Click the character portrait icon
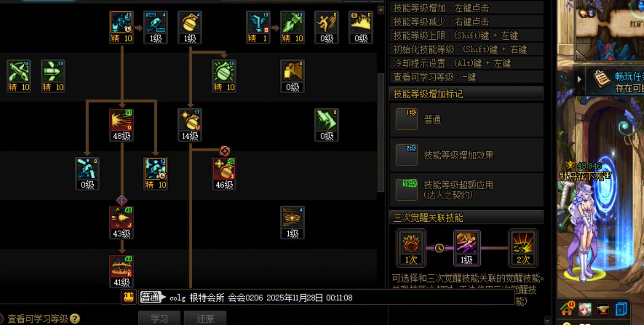644x325 pixels. coord(585,309)
